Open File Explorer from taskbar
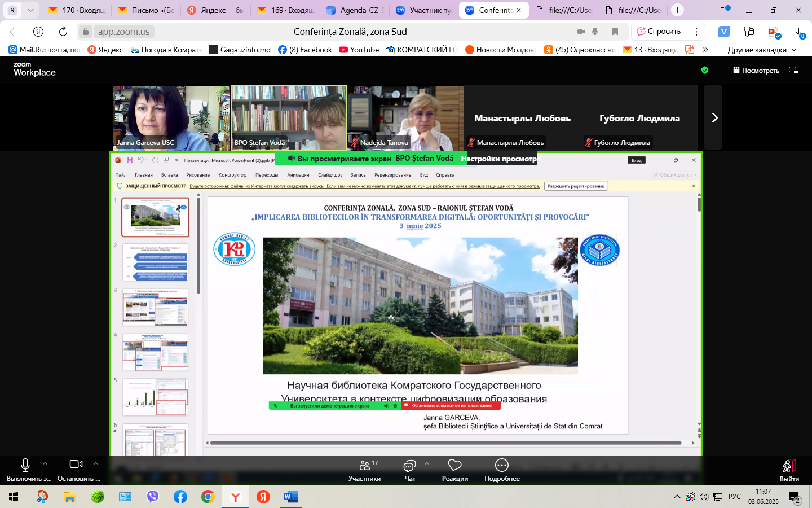 pos(69,497)
